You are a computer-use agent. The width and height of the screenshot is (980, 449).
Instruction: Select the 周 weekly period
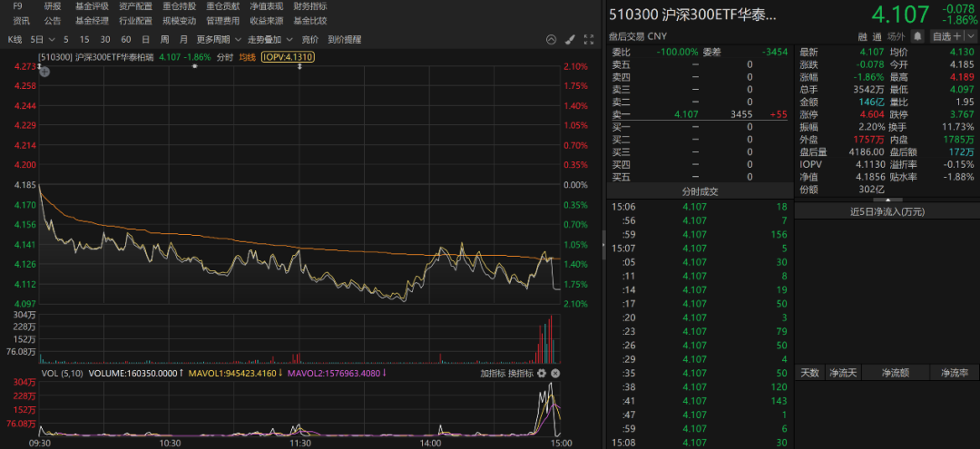(x=164, y=39)
